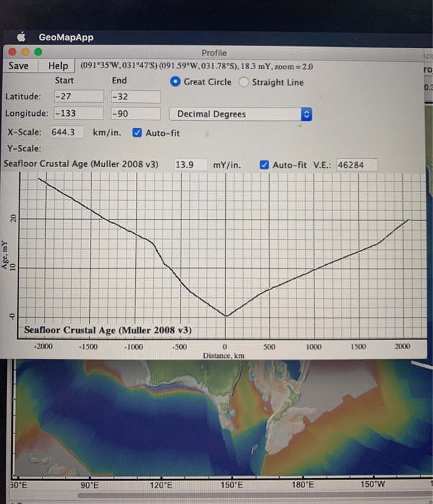Click the Y-Scale field showing 13.9
Viewport: 433px width, 504px height.
190,165
